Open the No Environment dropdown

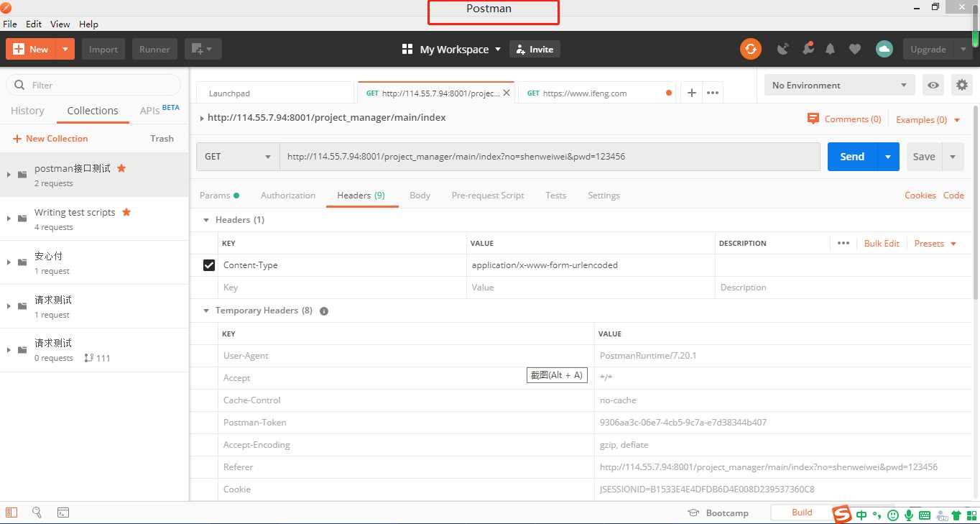coord(840,85)
